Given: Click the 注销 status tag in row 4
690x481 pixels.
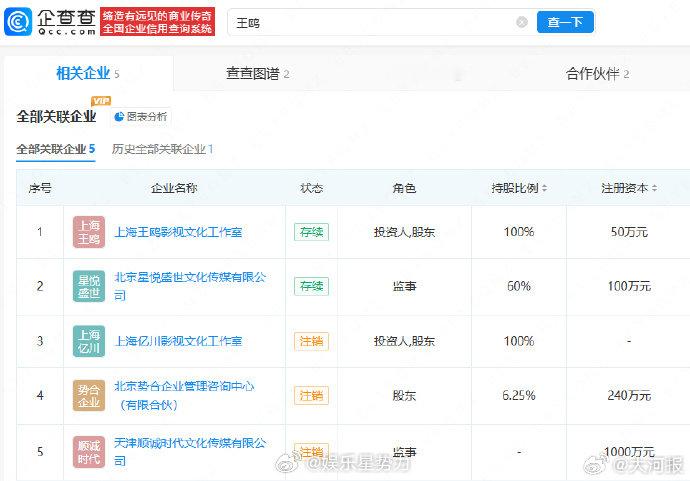Looking at the screenshot, I should tap(311, 395).
